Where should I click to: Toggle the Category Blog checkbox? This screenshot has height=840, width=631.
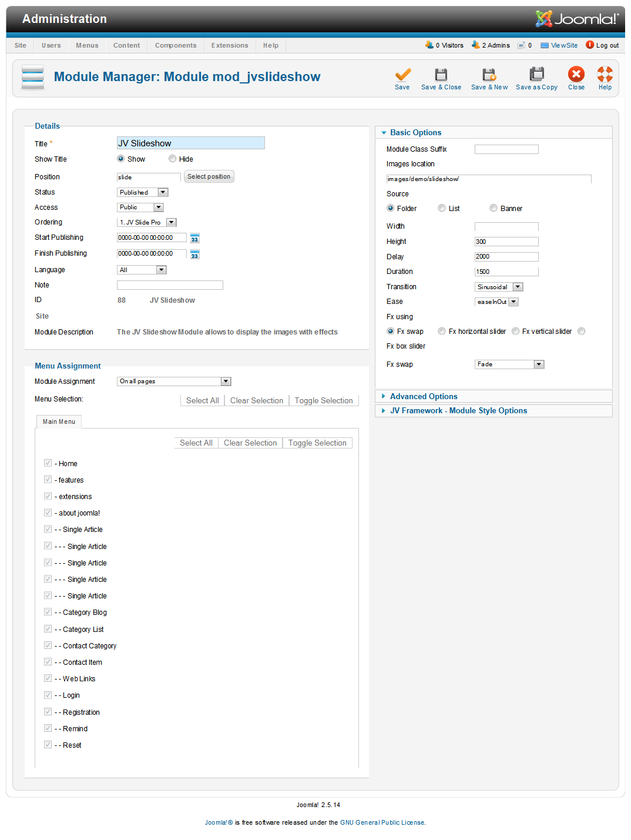pyautogui.click(x=48, y=612)
